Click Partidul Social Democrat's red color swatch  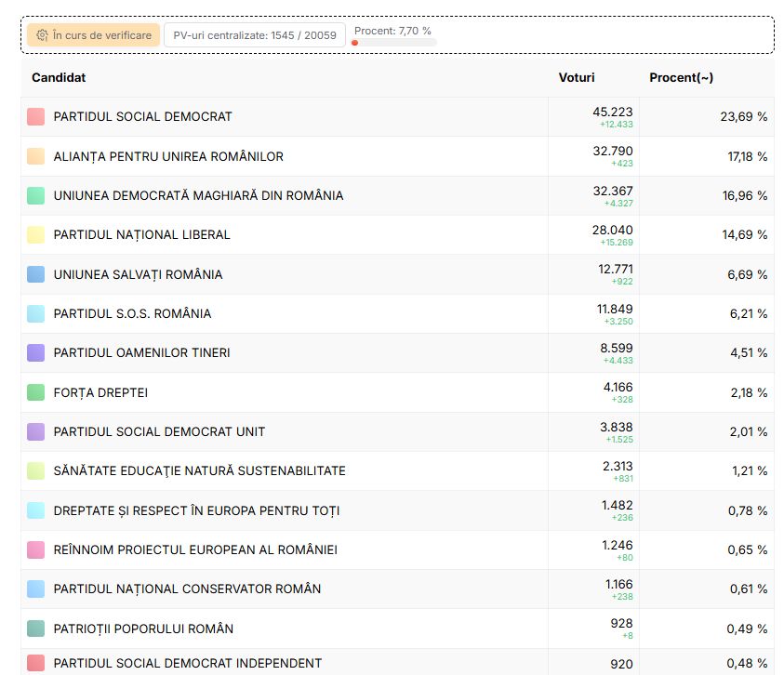(x=36, y=117)
